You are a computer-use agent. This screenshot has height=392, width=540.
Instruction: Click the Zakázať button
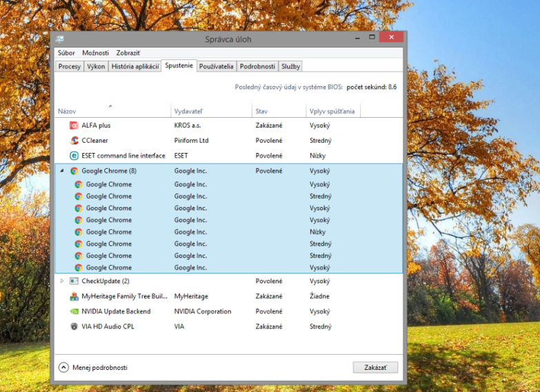click(375, 368)
